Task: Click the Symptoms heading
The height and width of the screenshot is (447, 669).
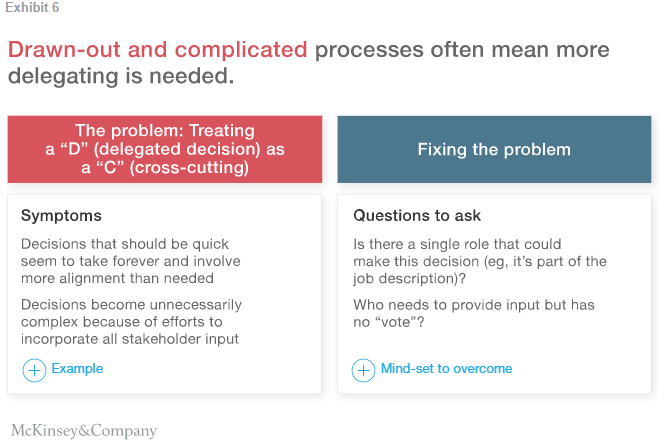Action: click(61, 216)
